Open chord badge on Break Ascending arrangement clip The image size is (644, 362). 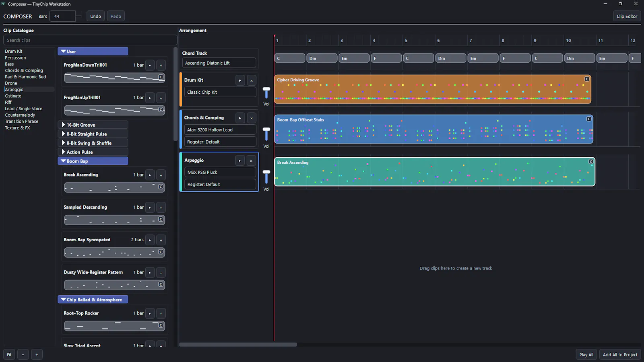591,162
